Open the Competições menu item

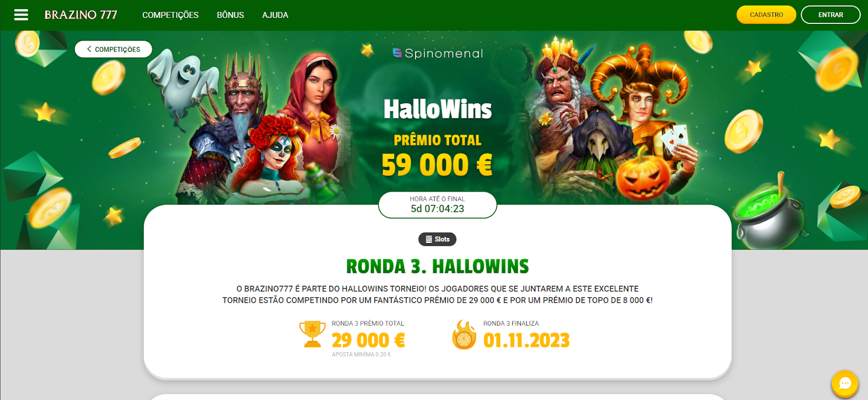(170, 15)
